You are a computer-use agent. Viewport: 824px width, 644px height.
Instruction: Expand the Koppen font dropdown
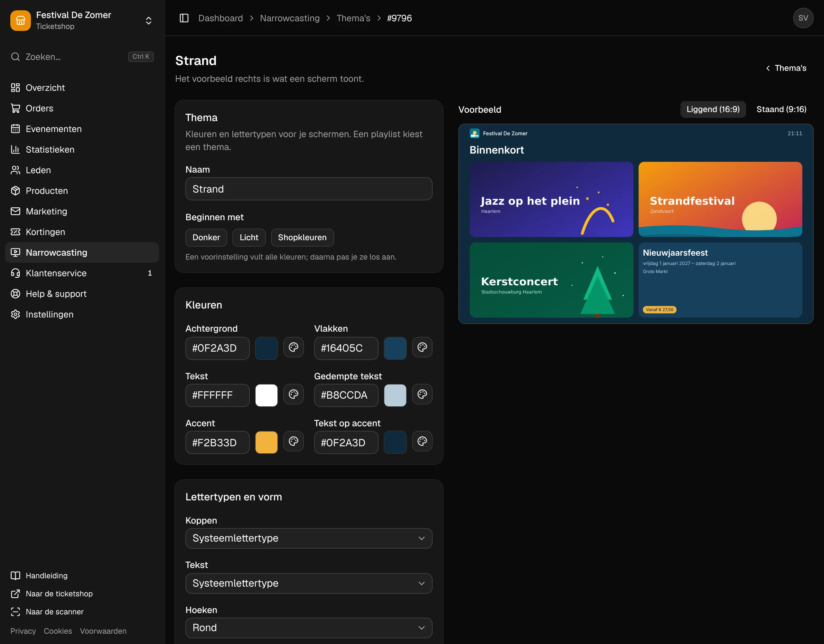tap(309, 538)
